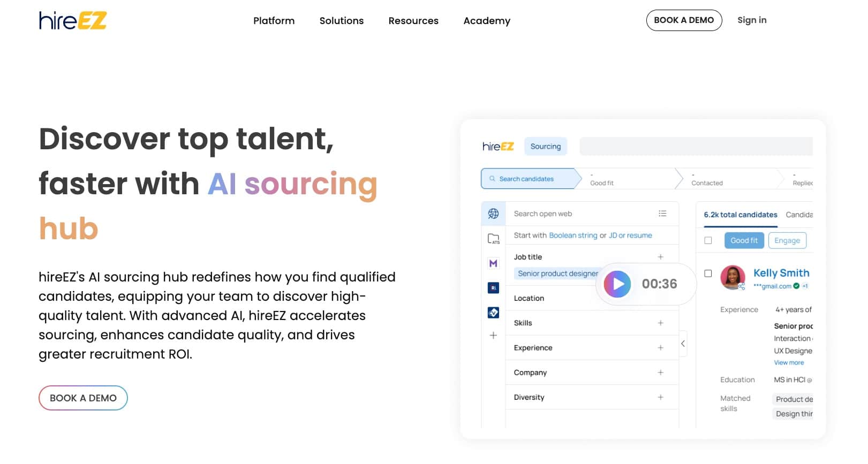
Task: Expand the Skills filter
Action: coord(660,323)
